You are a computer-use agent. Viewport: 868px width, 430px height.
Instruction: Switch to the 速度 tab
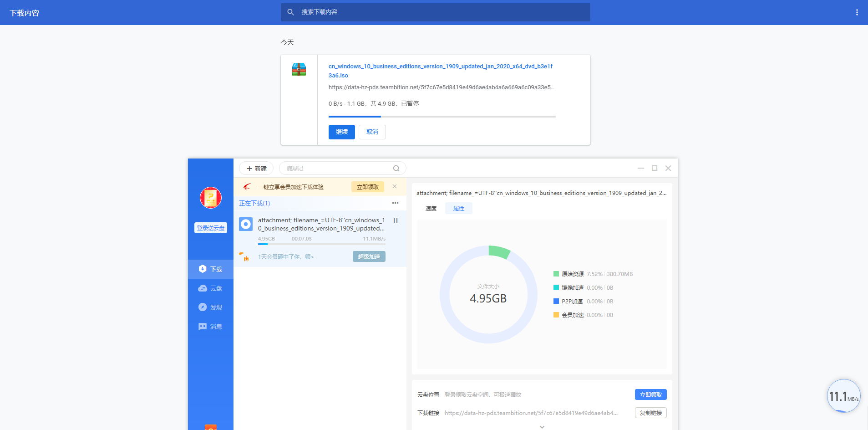pyautogui.click(x=431, y=209)
